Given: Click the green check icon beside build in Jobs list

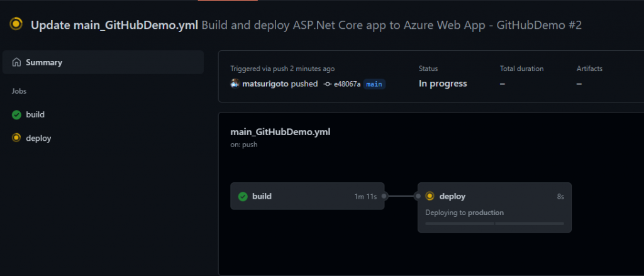Looking at the screenshot, I should click(16, 114).
